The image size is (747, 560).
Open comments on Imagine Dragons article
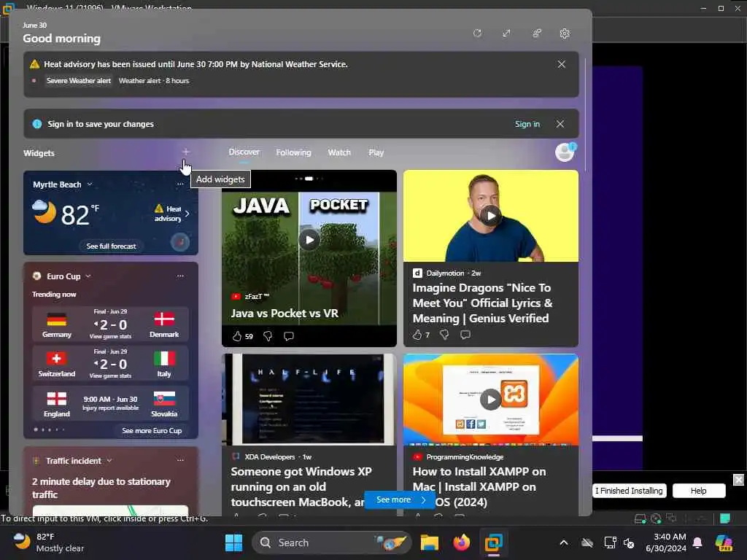tap(465, 335)
